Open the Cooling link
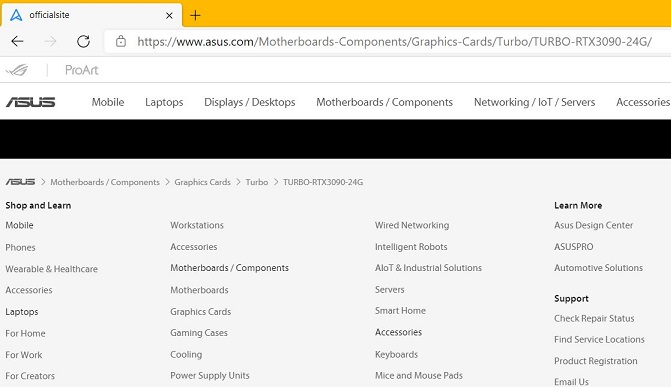The width and height of the screenshot is (671, 387). point(186,354)
